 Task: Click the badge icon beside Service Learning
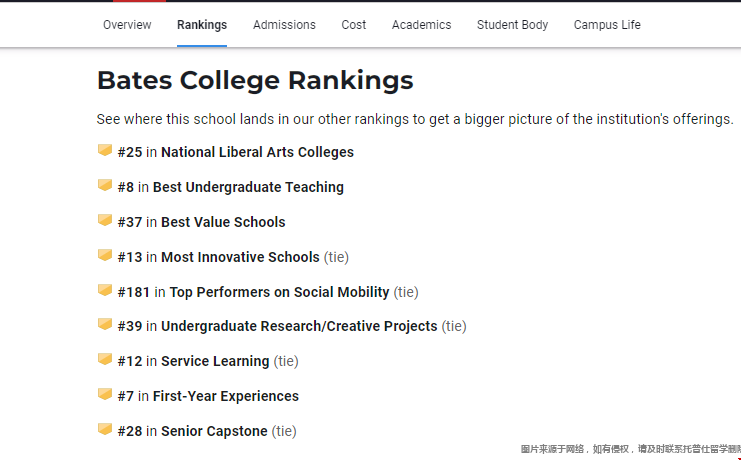pyautogui.click(x=105, y=360)
